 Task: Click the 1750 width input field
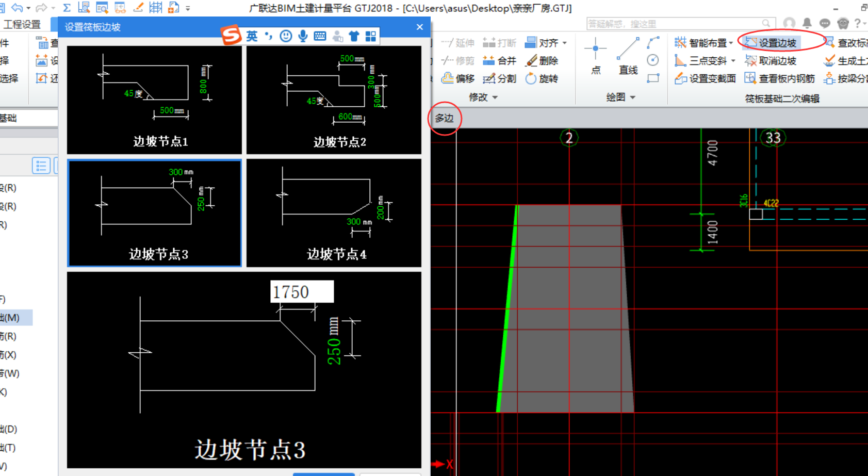[302, 292]
